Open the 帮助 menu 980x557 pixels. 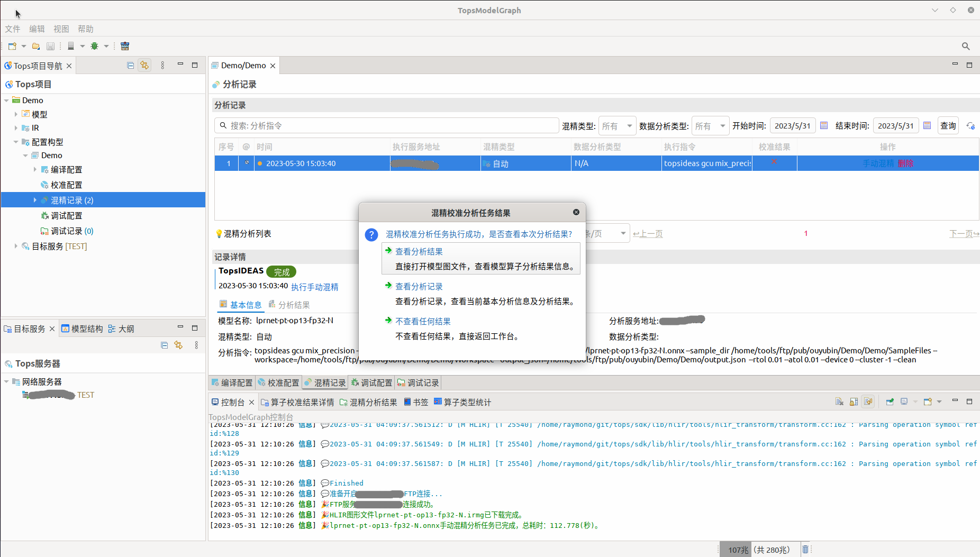(85, 29)
